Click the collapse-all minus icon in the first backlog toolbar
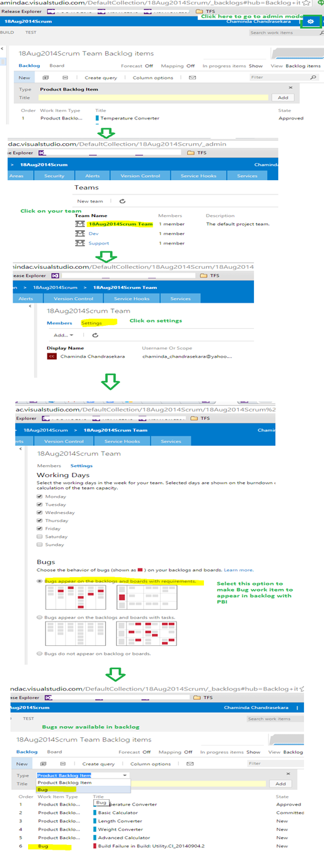Screen dimensions: 324x868 coord(65,78)
